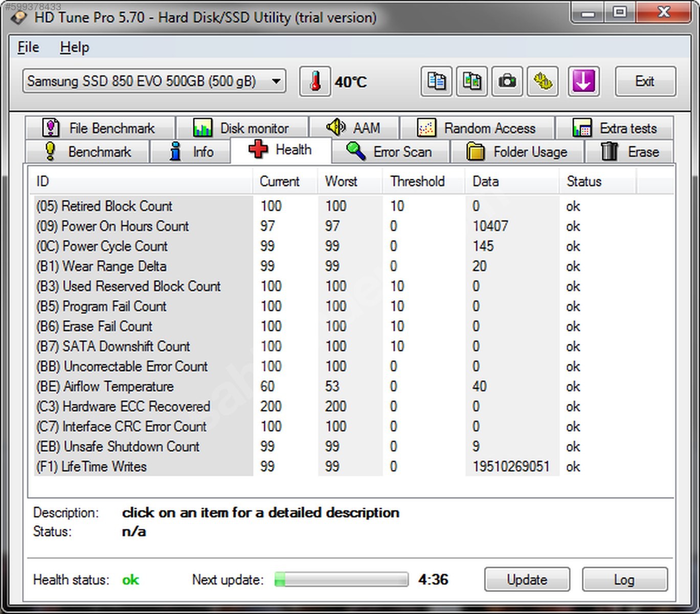Image resolution: width=700 pixels, height=614 pixels.
Task: Select the Health tab
Action: click(x=281, y=150)
